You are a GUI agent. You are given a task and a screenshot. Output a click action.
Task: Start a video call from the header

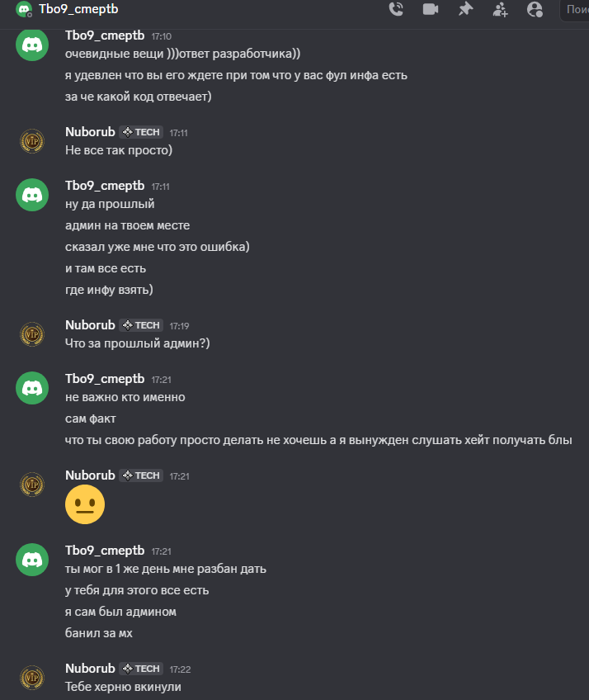[430, 9]
